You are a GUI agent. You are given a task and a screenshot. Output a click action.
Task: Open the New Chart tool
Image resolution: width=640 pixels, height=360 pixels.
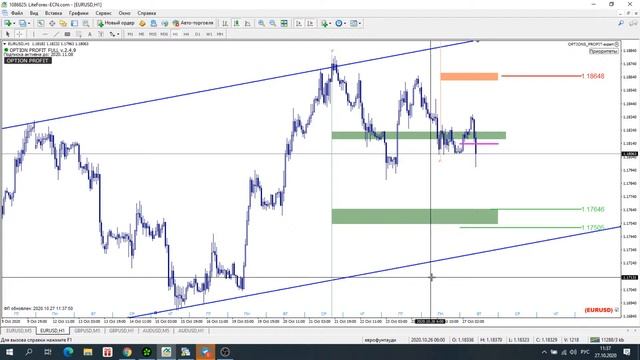pos(7,24)
